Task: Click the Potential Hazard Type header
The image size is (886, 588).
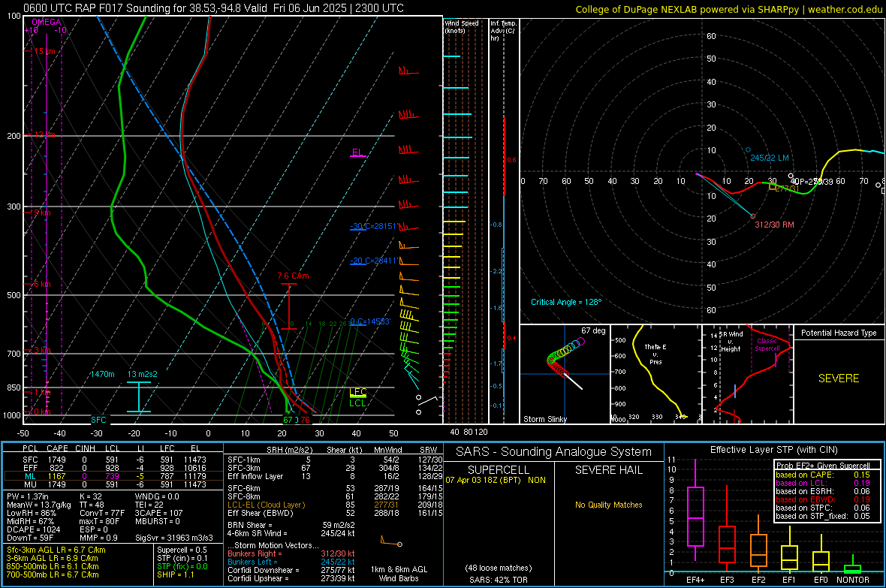Action: click(x=839, y=333)
